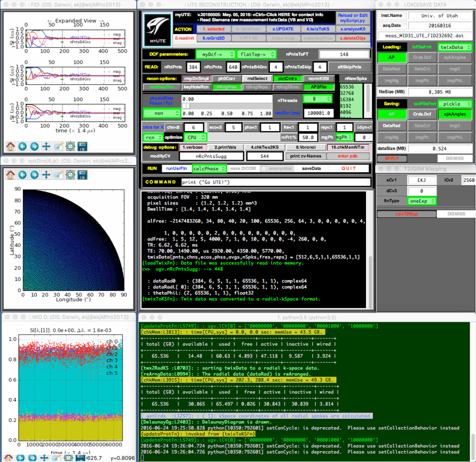
Task: Click Save floppy icon in FID plot toolbar
Action: pos(82,146)
